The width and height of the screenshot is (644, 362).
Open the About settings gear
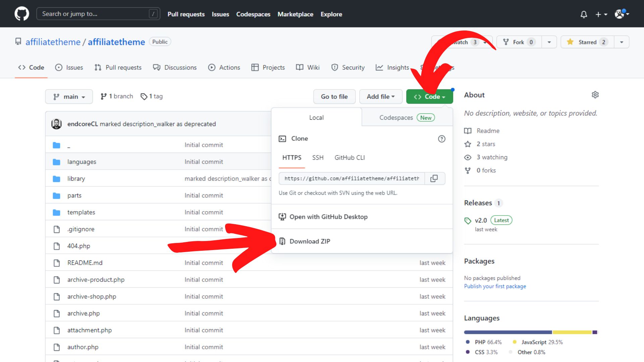click(595, 95)
